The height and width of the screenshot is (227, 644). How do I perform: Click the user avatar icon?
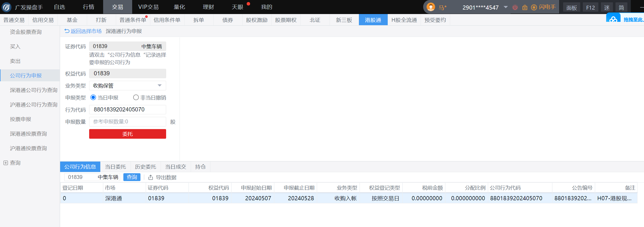[x=431, y=7]
